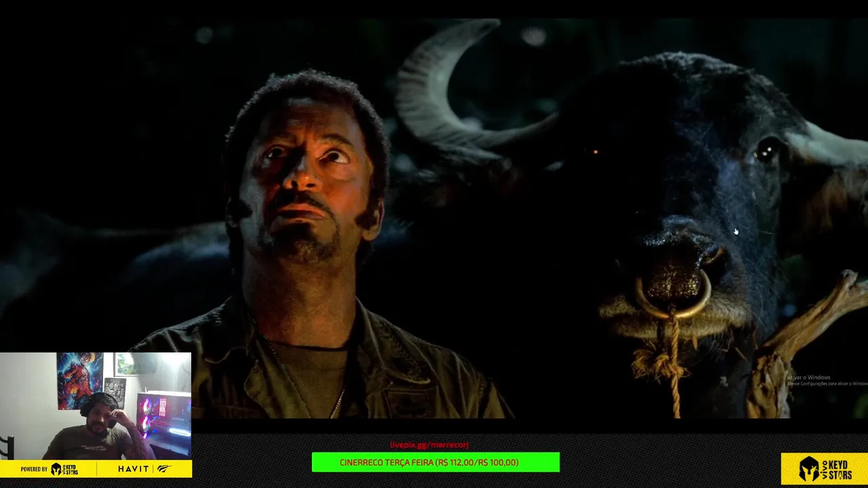
Task: Click the CINERRECO TERÇA FEIRA goal bar
Action: [435, 462]
